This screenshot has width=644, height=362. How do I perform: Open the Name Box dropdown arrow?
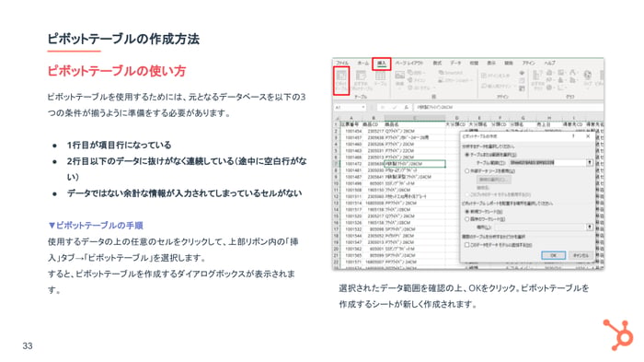(x=363, y=107)
